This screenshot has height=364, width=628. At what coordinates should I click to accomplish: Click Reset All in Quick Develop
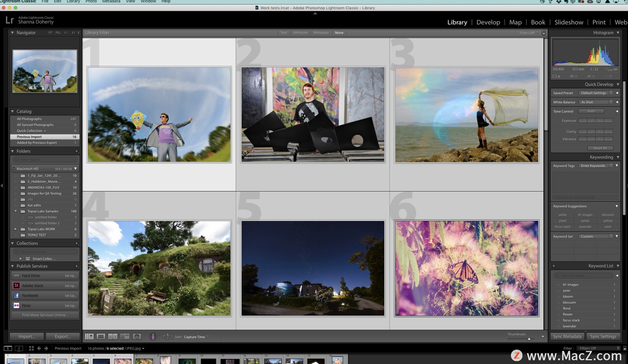tap(600, 148)
